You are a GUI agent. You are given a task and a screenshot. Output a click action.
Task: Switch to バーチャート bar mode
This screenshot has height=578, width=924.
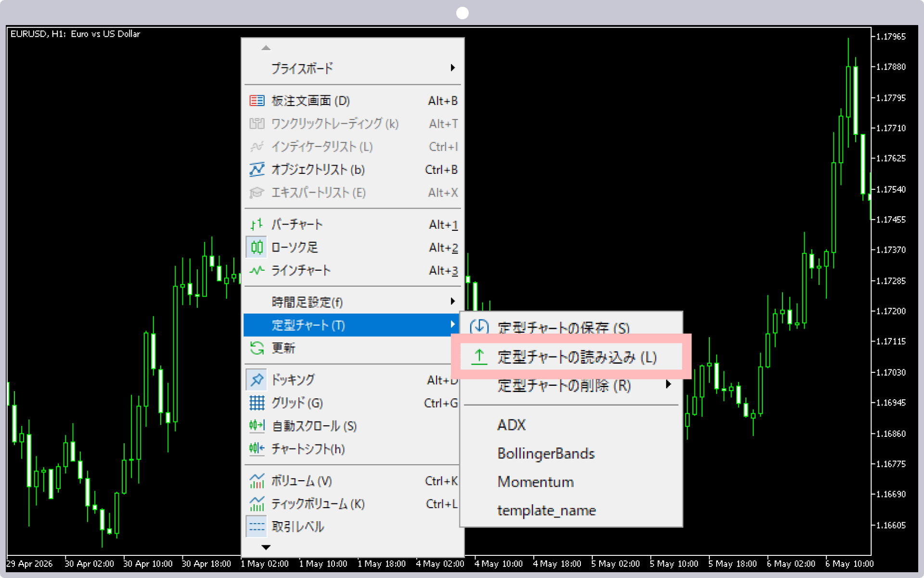click(352, 224)
